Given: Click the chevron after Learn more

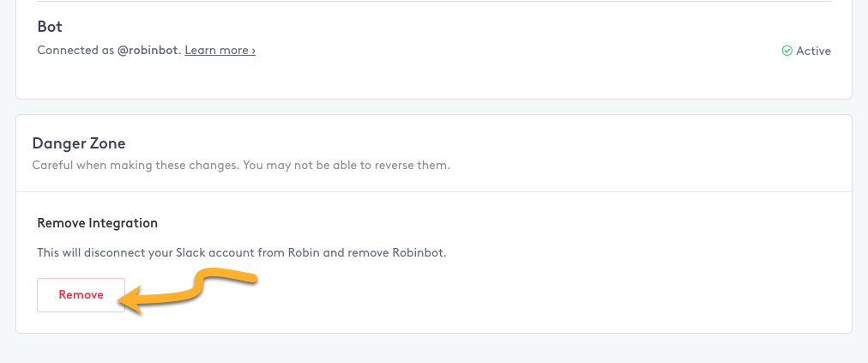Looking at the screenshot, I should tap(254, 51).
